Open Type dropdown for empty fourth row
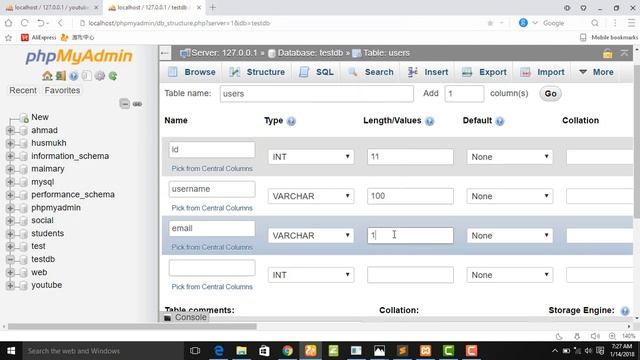 pyautogui.click(x=311, y=275)
